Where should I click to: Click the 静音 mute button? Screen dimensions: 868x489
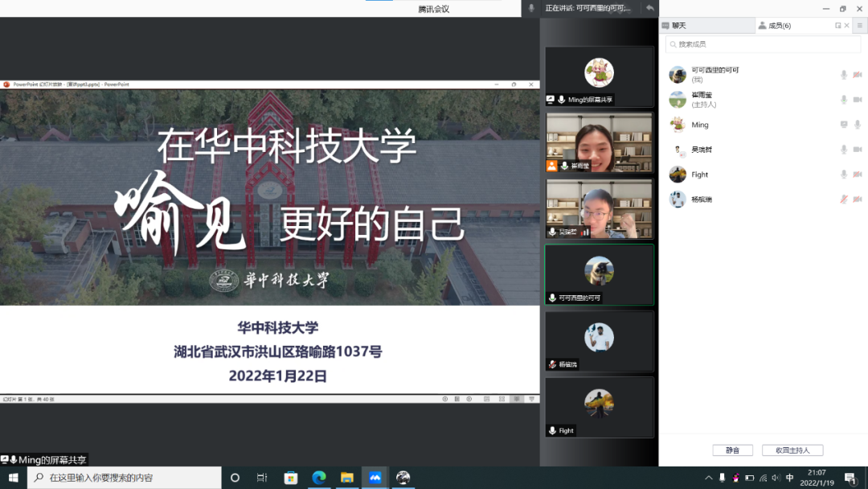pyautogui.click(x=732, y=450)
